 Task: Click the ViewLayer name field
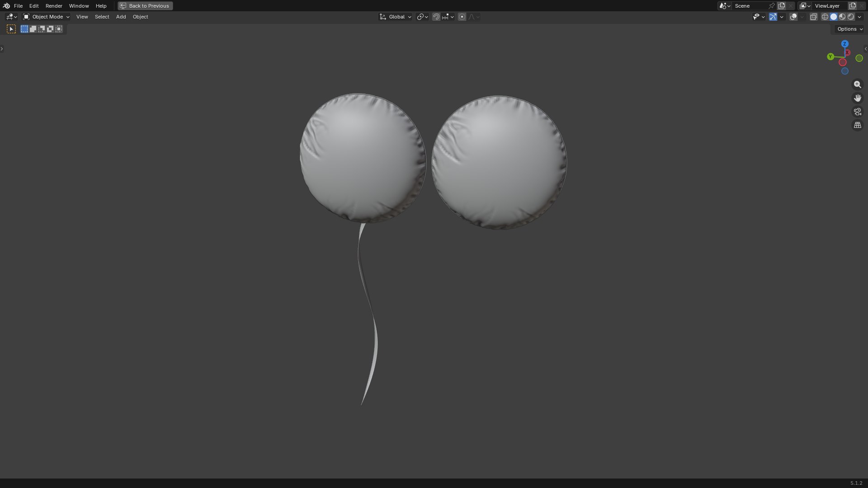(x=829, y=6)
